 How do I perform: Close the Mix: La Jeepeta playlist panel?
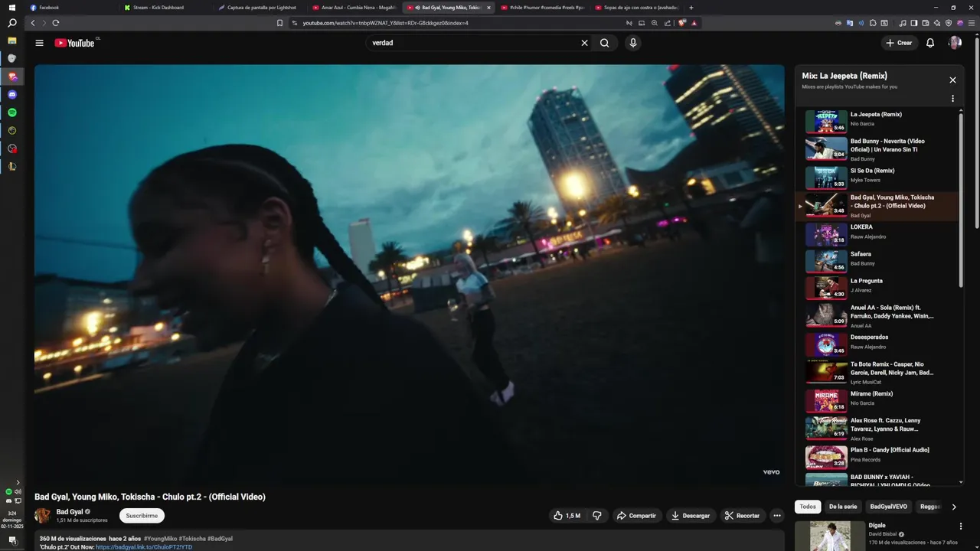(952, 80)
